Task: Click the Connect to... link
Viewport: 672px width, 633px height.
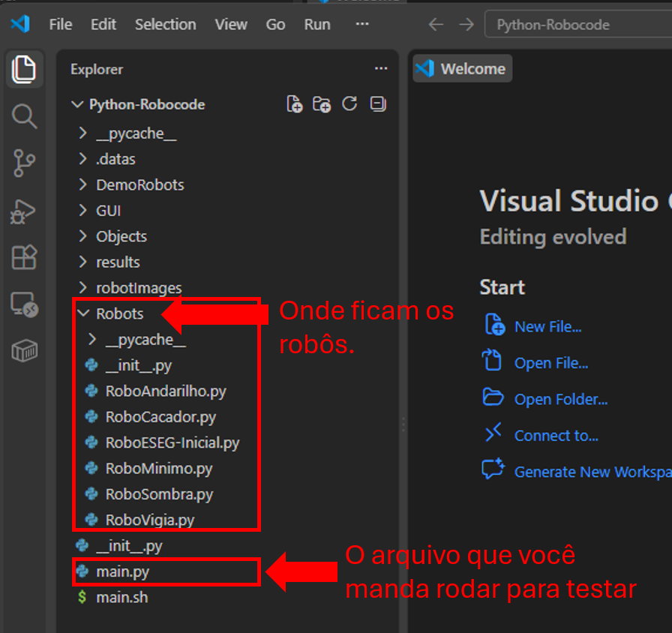Action: tap(556, 436)
